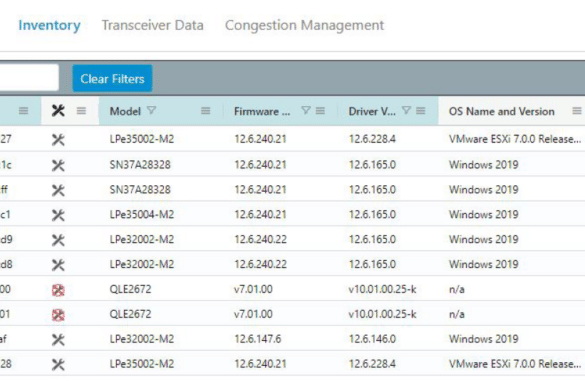This screenshot has width=585, height=390.
Task: Open the Driver V... column filter icon
Action: tap(406, 110)
